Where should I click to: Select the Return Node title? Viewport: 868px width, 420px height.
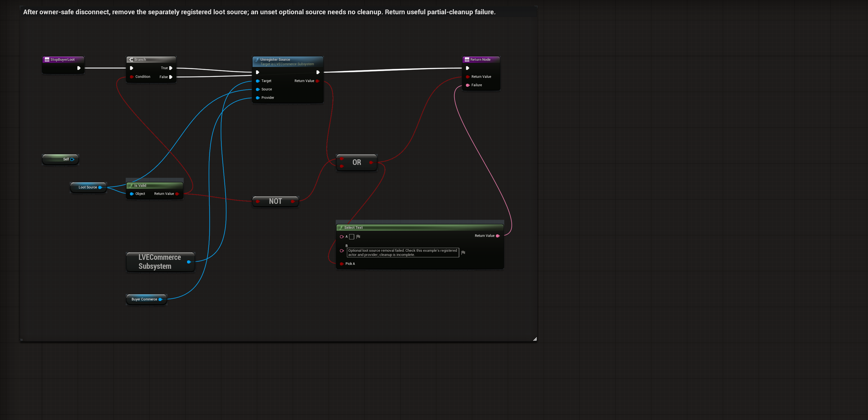point(480,60)
